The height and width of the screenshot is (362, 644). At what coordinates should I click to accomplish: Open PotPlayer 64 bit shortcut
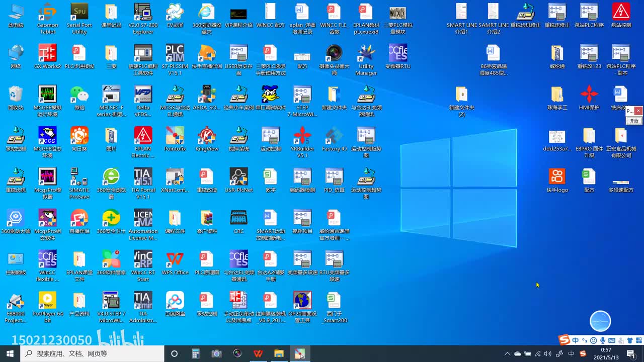click(x=47, y=301)
